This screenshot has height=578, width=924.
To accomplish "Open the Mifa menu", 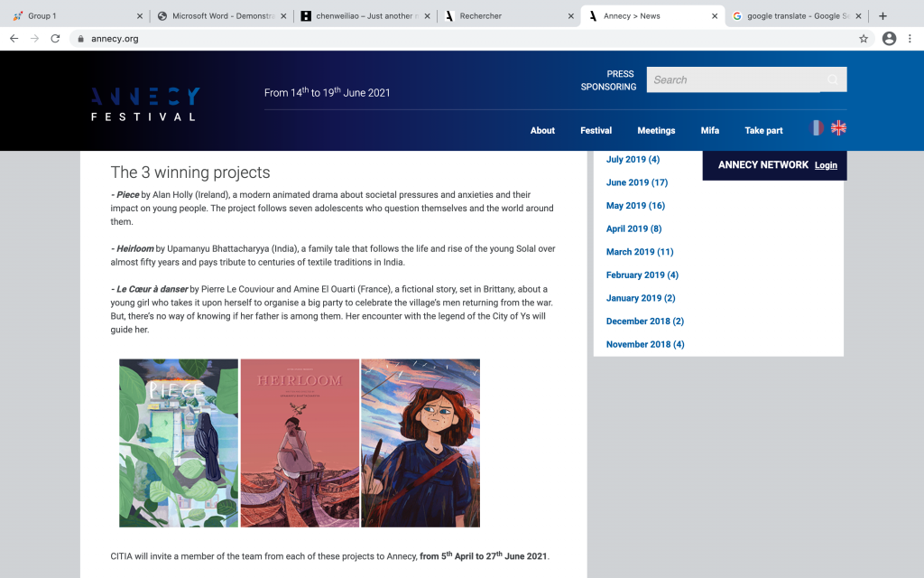I will [709, 130].
